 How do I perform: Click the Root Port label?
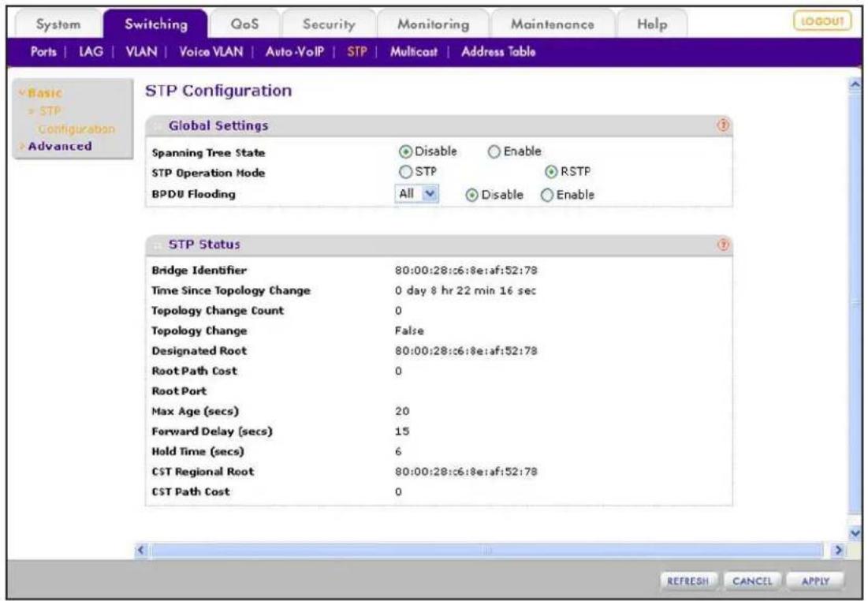[180, 391]
